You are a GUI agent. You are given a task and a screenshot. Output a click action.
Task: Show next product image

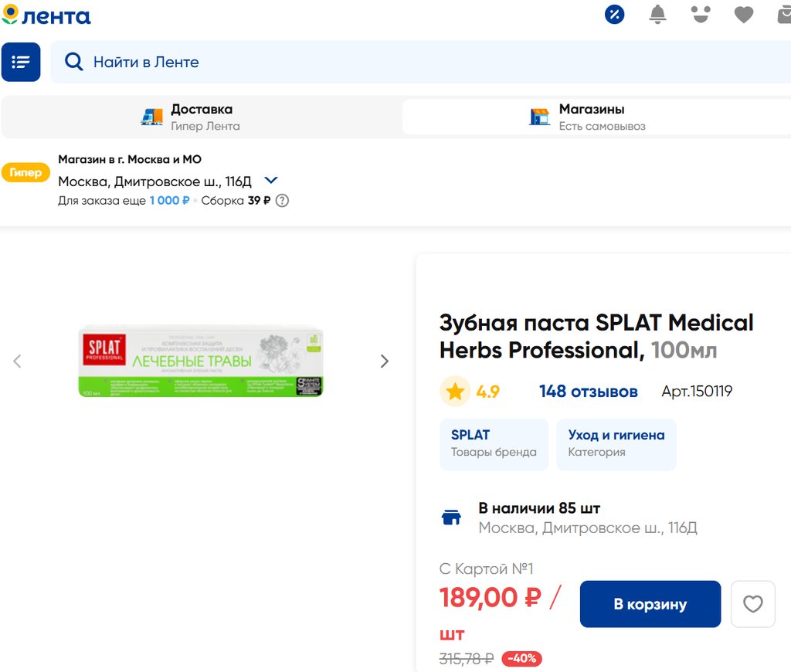[385, 361]
